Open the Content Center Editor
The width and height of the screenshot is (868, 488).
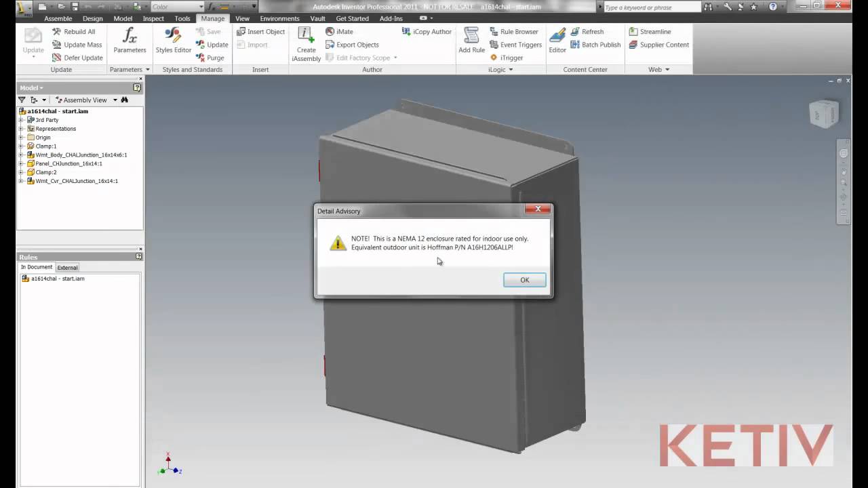[557, 41]
